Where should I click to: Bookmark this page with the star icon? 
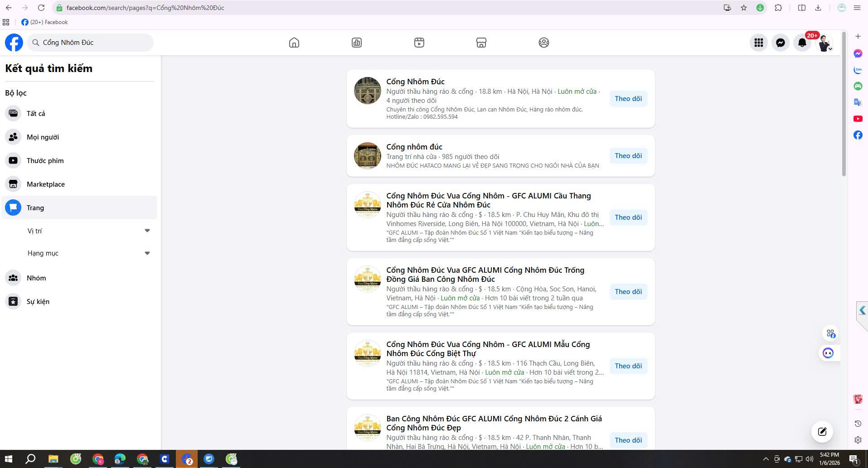(x=744, y=8)
